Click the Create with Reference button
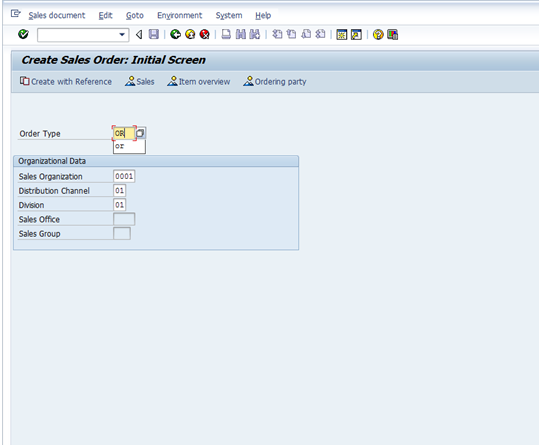This screenshot has height=445, width=539. tap(66, 81)
